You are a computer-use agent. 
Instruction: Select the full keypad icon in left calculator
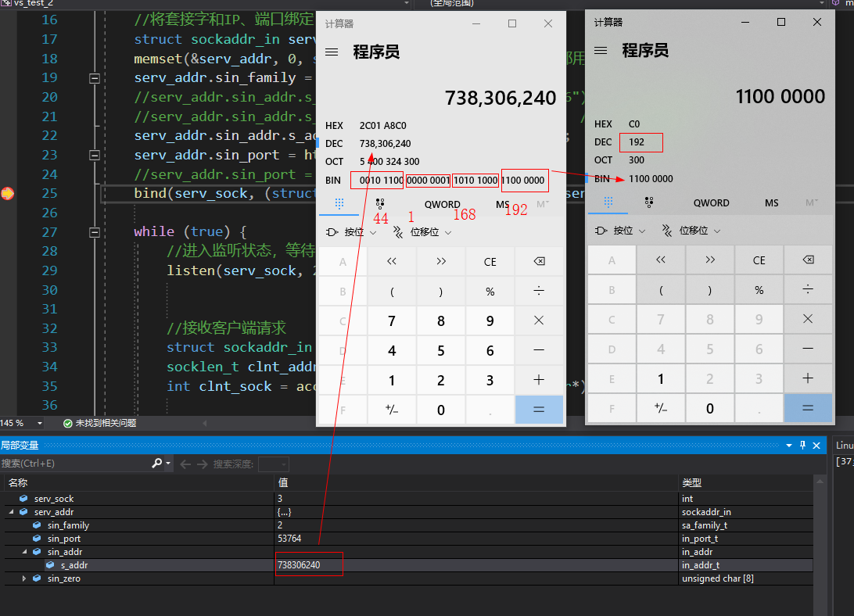[339, 203]
